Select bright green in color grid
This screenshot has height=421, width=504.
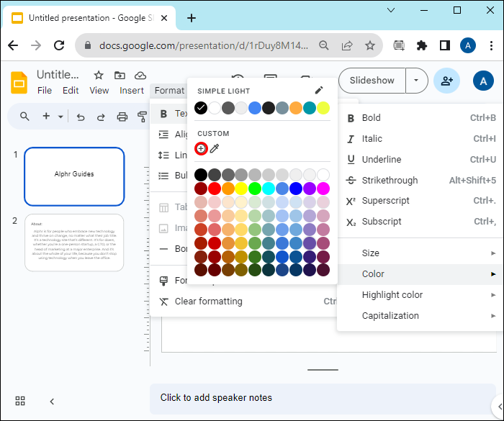pos(255,189)
